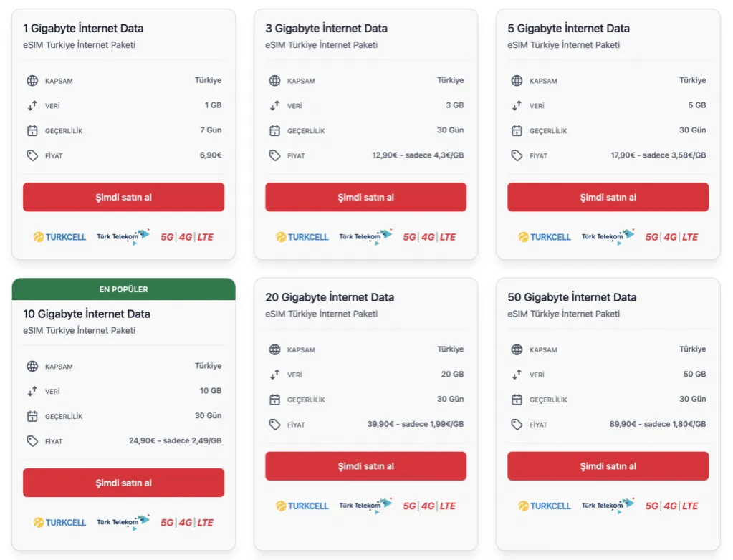
Task: Click Şimdi satın al for 3 Gigabyte plan
Action: [x=365, y=197]
